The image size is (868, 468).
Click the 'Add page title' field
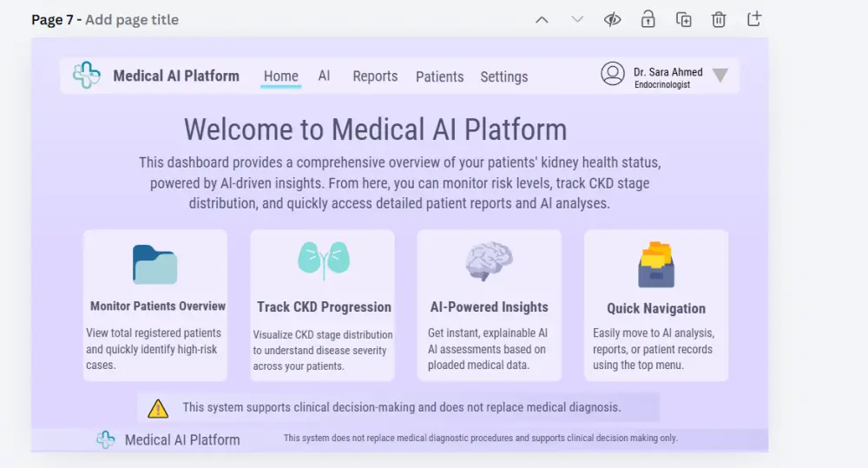(x=132, y=20)
